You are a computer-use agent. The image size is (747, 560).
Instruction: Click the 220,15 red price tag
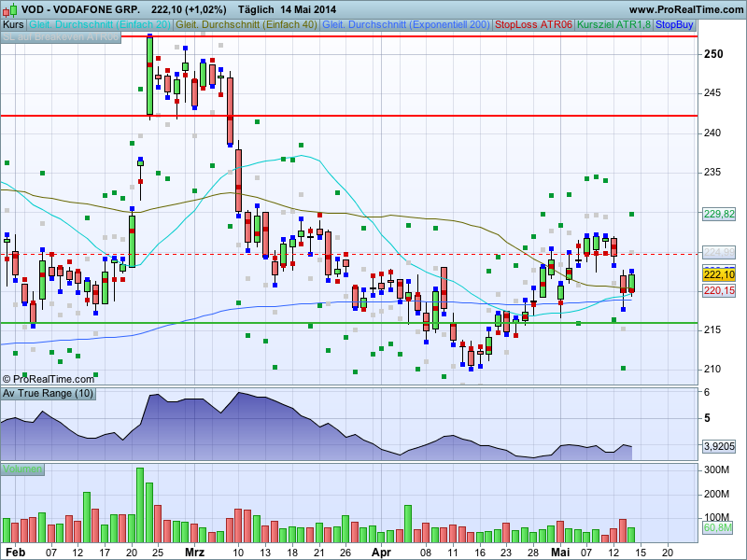[x=719, y=290]
